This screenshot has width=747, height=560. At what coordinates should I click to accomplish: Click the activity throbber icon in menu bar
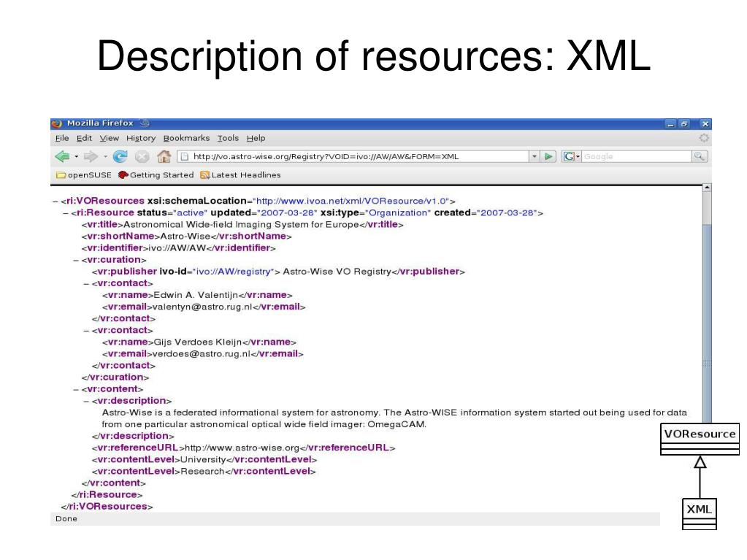pos(704,138)
